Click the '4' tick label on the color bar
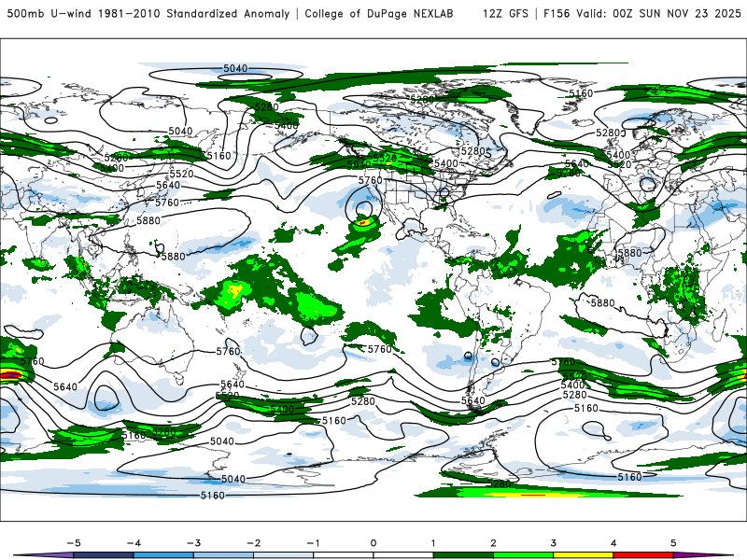 [x=613, y=543]
